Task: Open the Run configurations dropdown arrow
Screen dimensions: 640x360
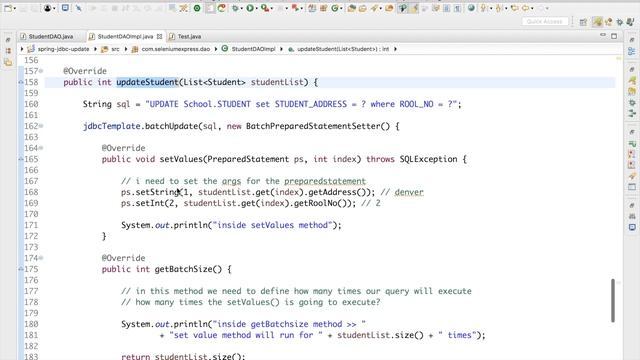Action: [257, 9]
